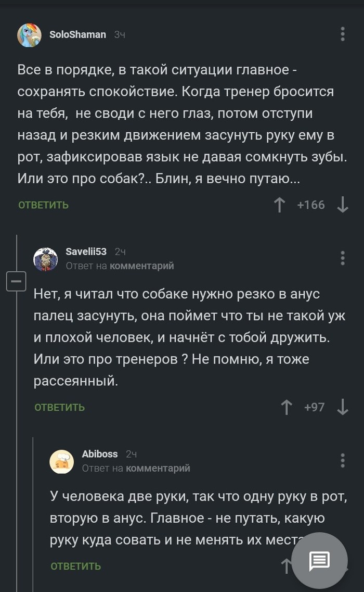Click Savelii53's avatar picture
The width and height of the screenshot is (364, 592).
[x=46, y=259]
